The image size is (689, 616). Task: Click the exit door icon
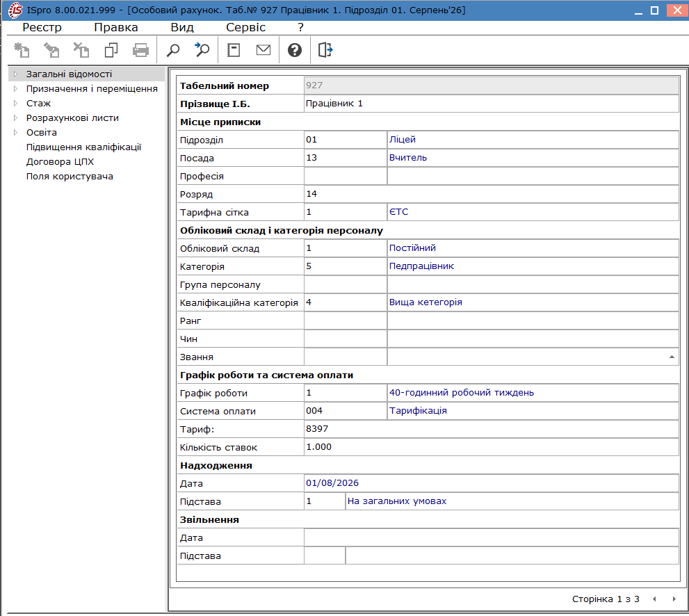325,50
